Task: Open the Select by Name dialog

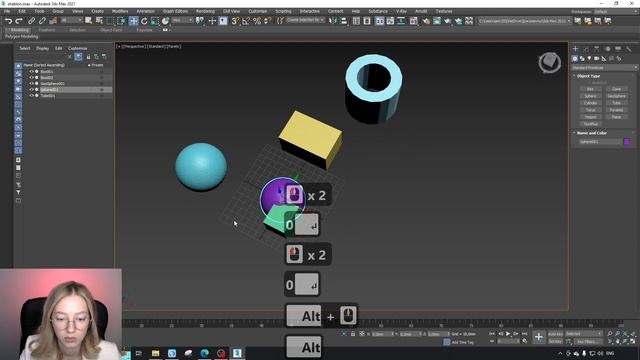Action: click(99, 21)
